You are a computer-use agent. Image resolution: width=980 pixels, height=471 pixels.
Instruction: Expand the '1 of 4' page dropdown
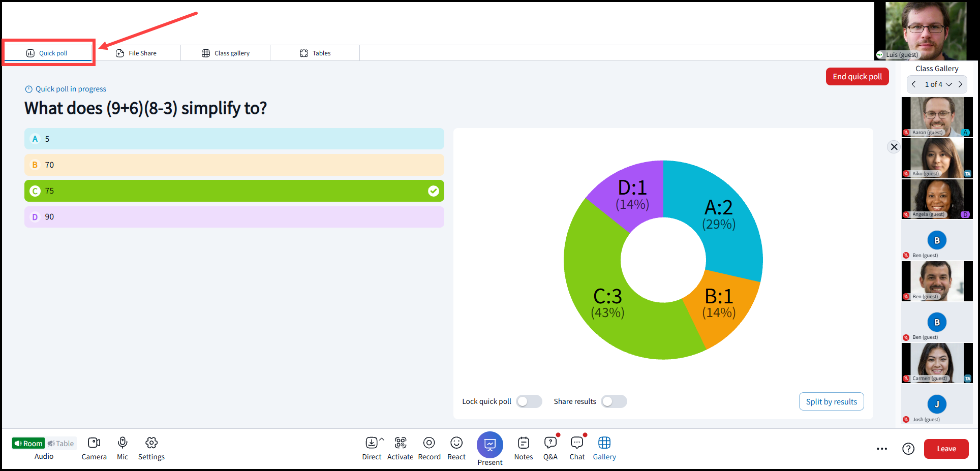click(x=938, y=84)
